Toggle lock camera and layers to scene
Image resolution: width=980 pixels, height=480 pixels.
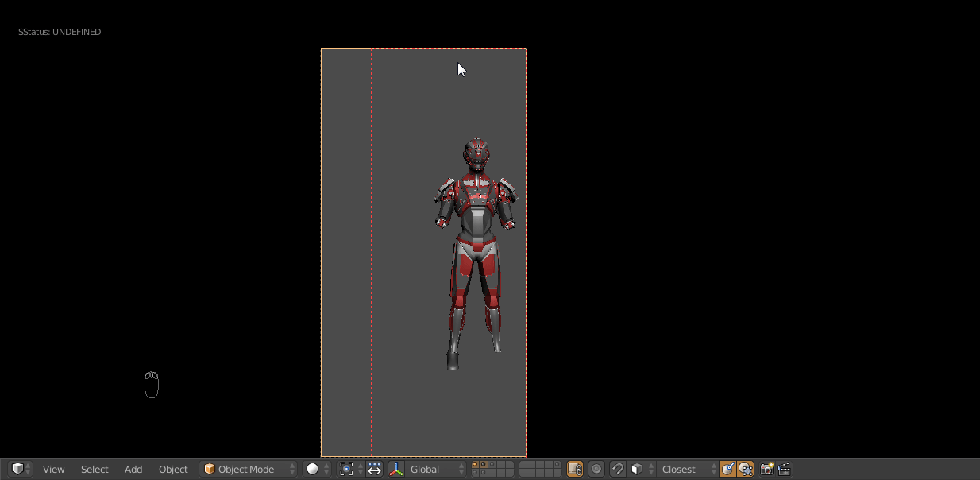tap(575, 469)
